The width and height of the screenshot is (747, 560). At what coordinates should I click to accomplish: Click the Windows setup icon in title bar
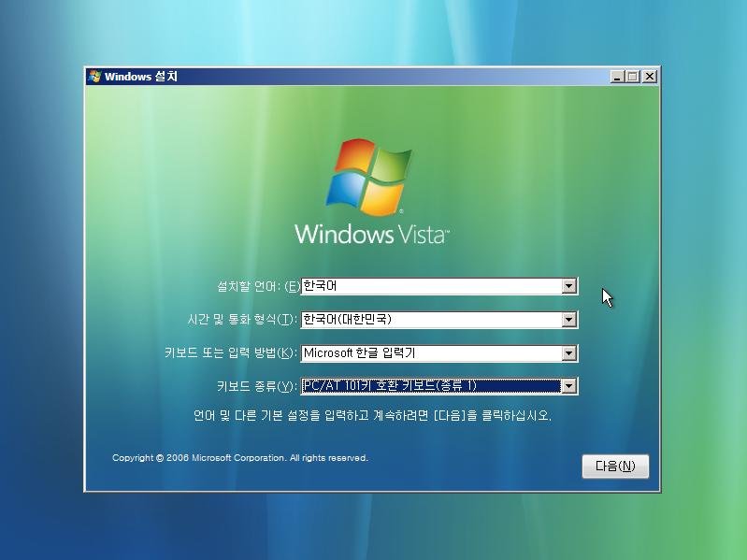(x=94, y=77)
